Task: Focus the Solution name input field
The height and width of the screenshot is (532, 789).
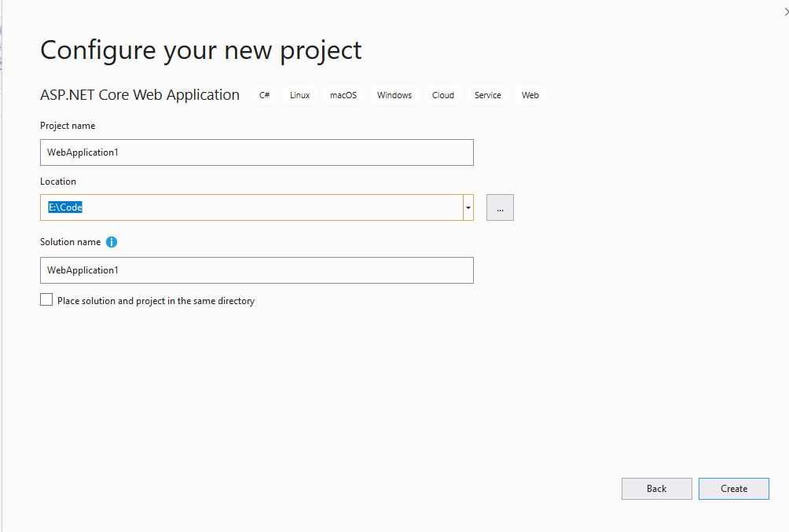Action: pos(257,270)
